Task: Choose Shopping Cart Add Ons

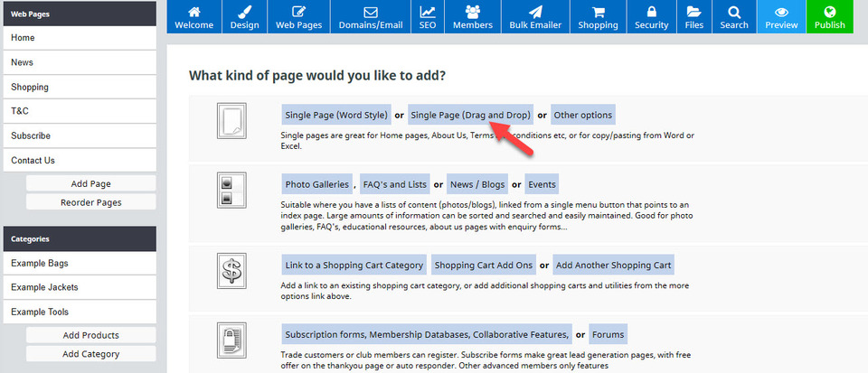Action: [484, 265]
